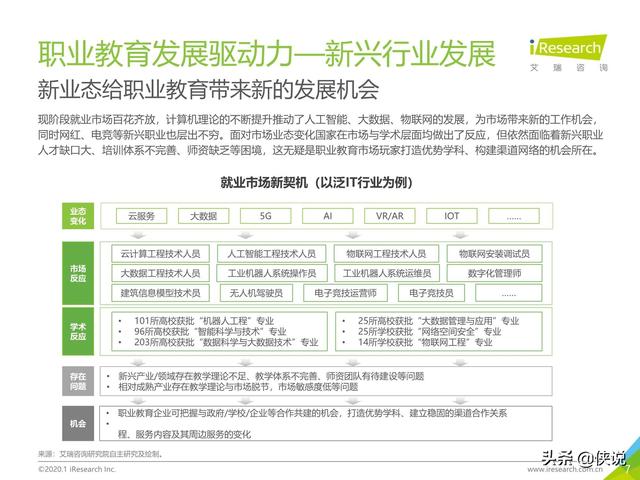Click 建筑信息模型技术员 box
The image size is (640, 480).
click(x=160, y=293)
